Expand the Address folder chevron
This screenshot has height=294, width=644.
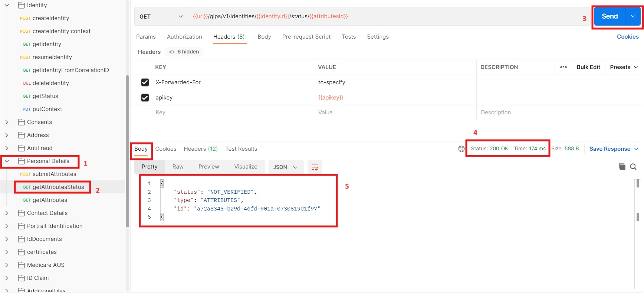click(x=7, y=135)
